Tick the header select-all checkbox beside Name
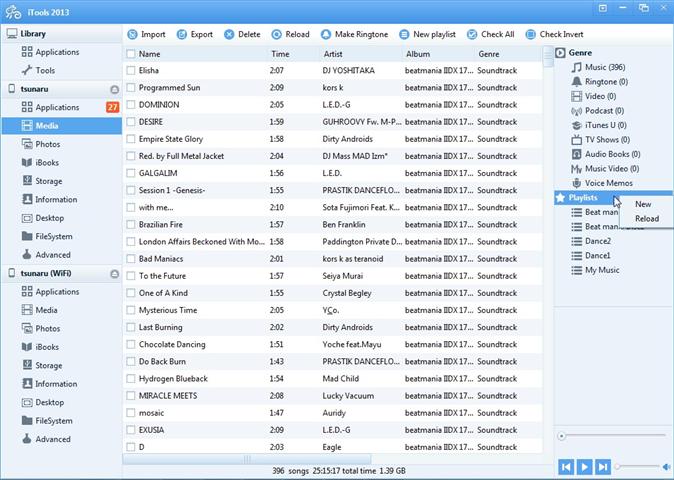 click(131, 54)
